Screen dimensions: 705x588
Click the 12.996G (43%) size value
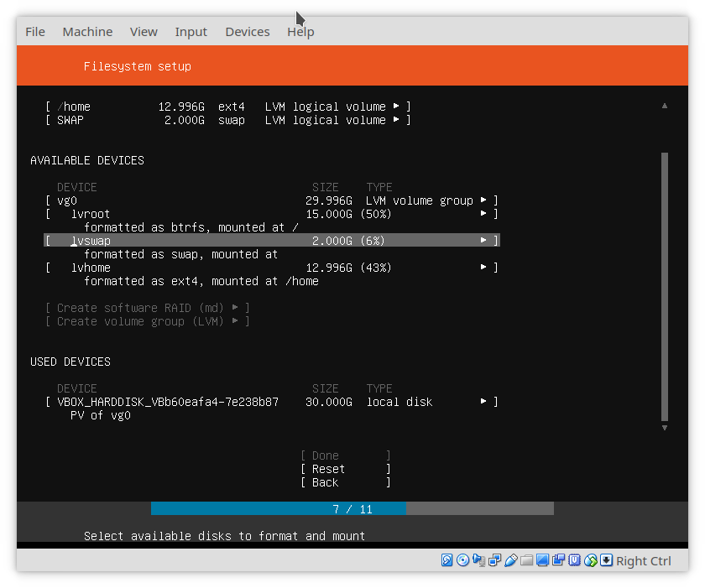pyautogui.click(x=348, y=268)
